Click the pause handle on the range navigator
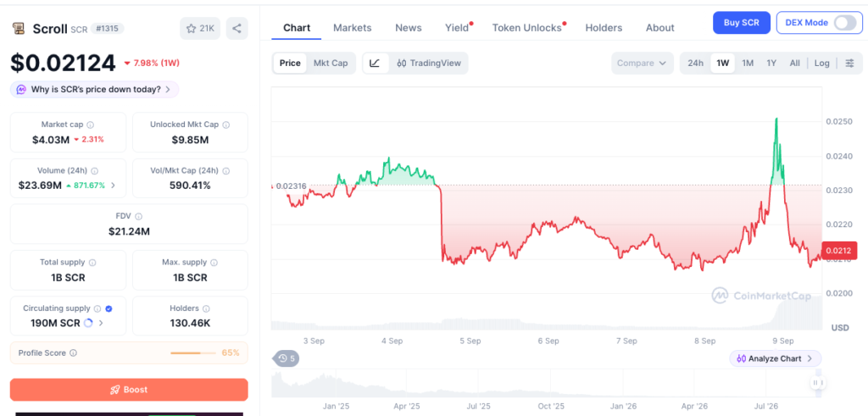 coord(817,382)
